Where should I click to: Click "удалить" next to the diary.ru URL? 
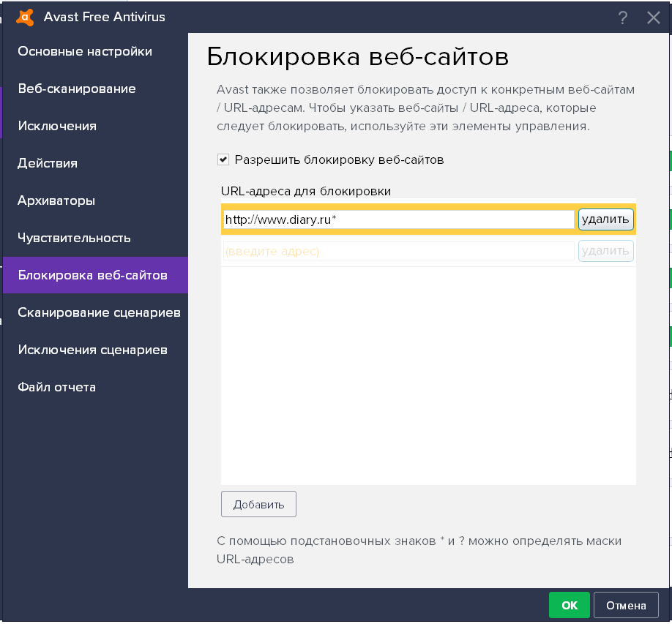pos(605,218)
